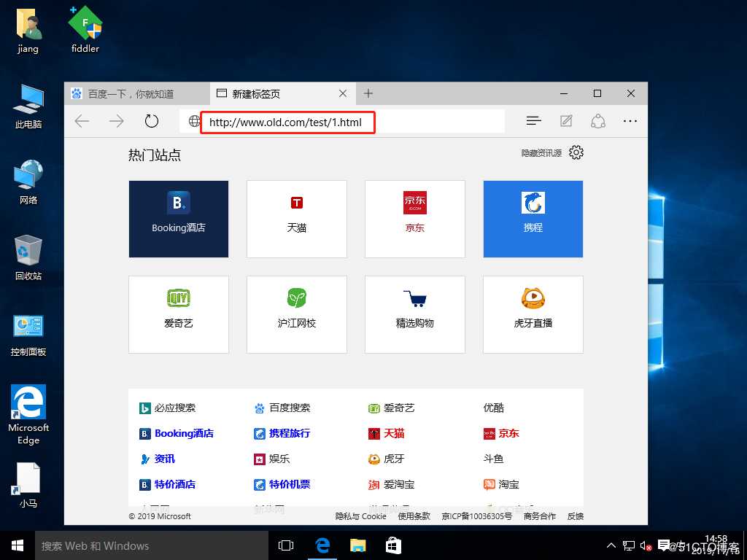
Task: Open File Explorer from the taskbar
Action: (x=357, y=545)
